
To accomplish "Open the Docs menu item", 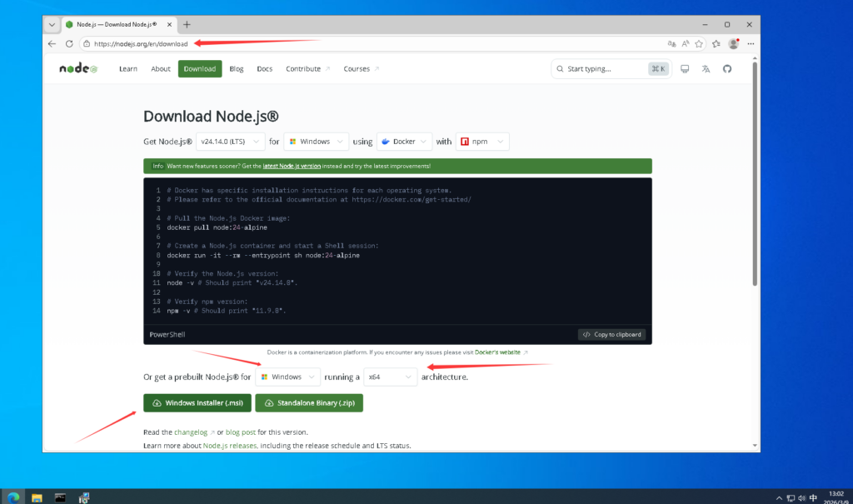I will click(264, 69).
